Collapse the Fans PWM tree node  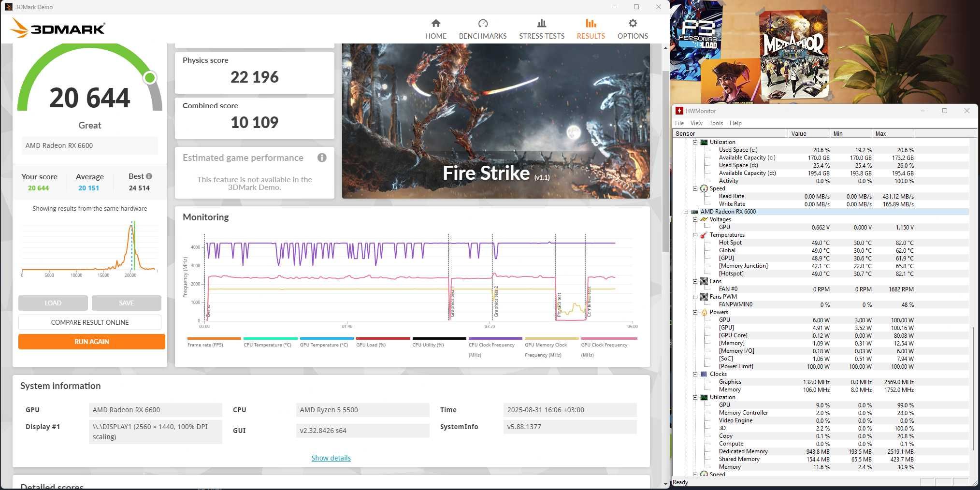tap(695, 297)
